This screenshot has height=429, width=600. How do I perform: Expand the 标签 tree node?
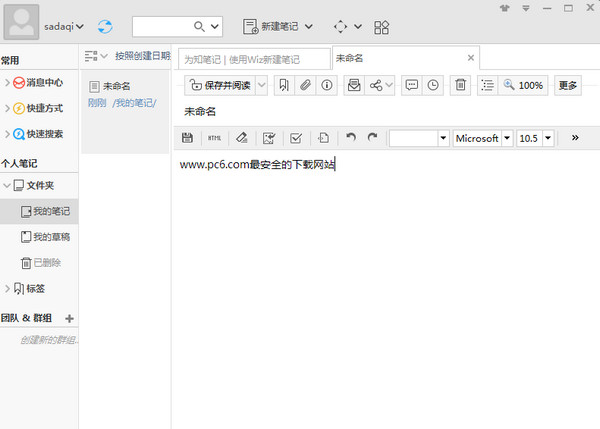tap(8, 289)
